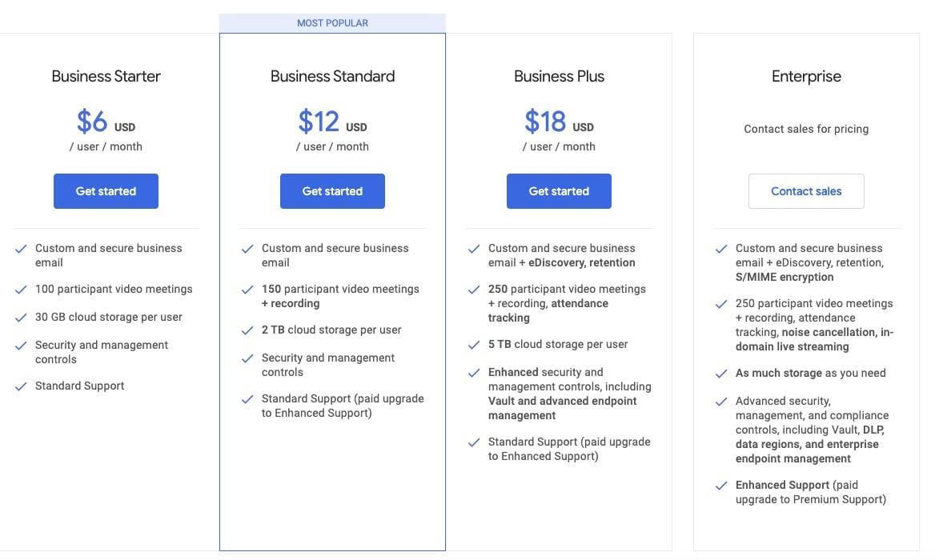Click checkmark next to Standard Support in Starter

21,386
